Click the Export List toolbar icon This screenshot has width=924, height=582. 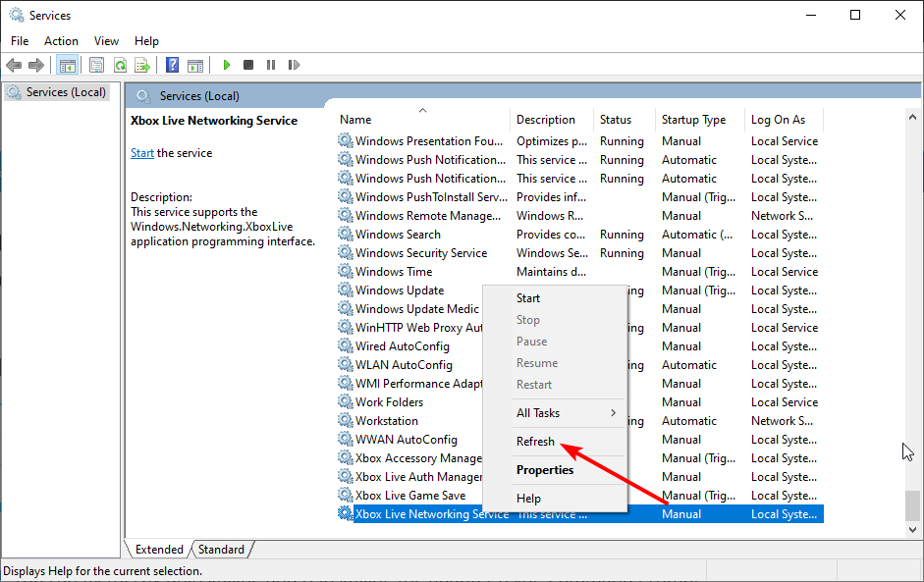142,65
